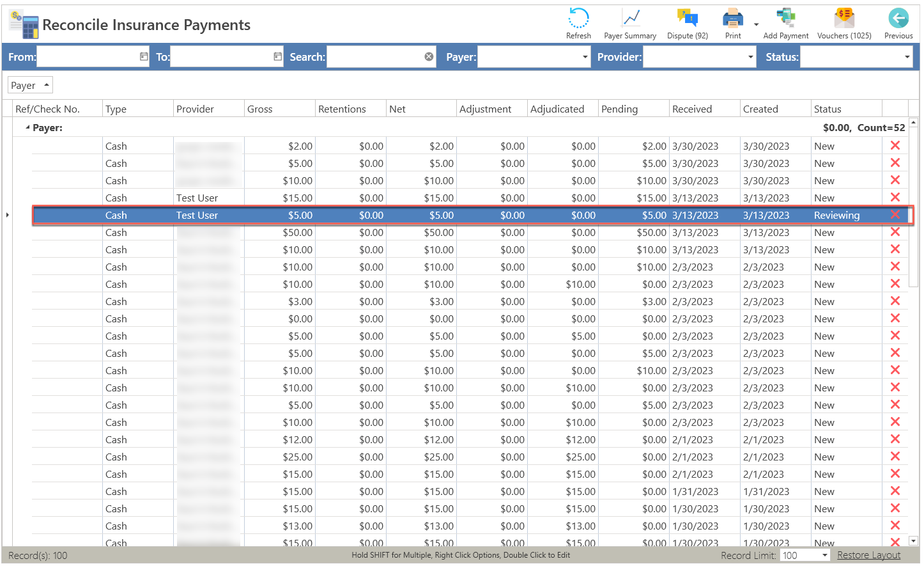Expand the Payer filter dropdown
The image size is (924, 566).
click(585, 57)
